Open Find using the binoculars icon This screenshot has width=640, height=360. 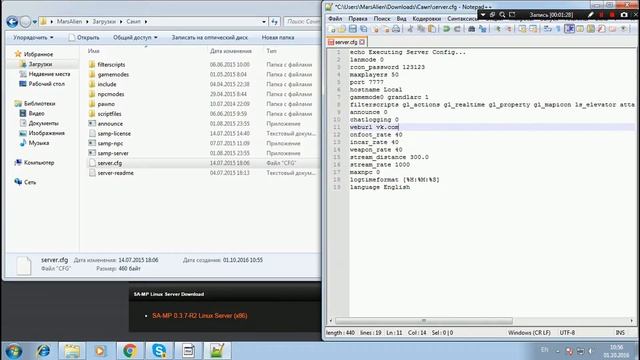click(471, 29)
